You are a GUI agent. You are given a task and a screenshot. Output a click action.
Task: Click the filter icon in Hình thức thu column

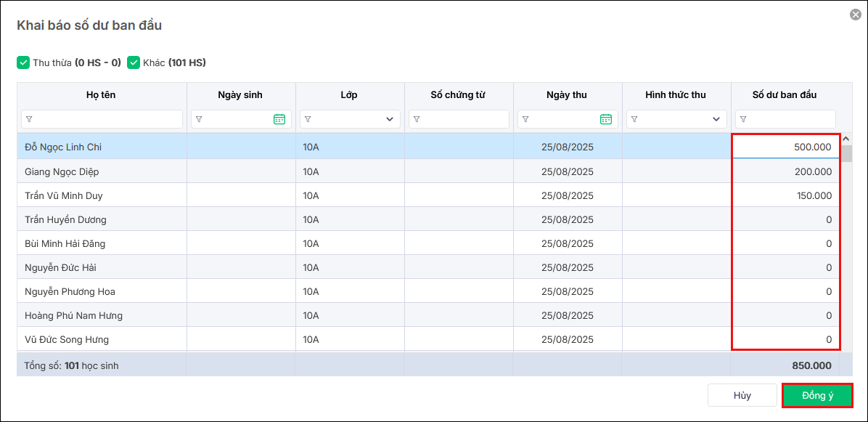coord(634,120)
